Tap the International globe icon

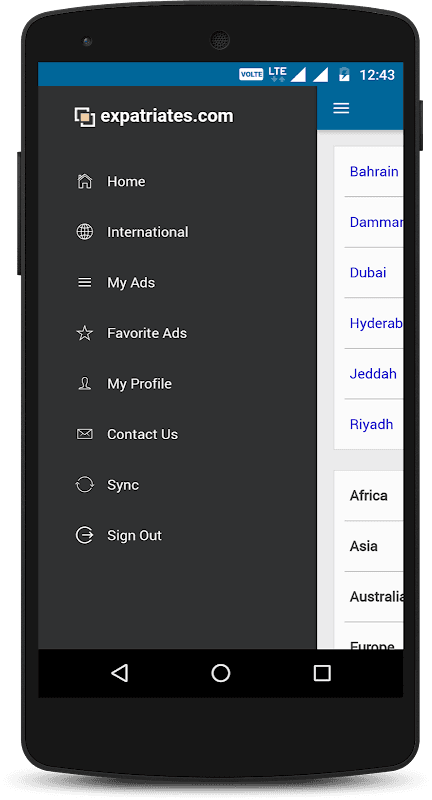(85, 232)
